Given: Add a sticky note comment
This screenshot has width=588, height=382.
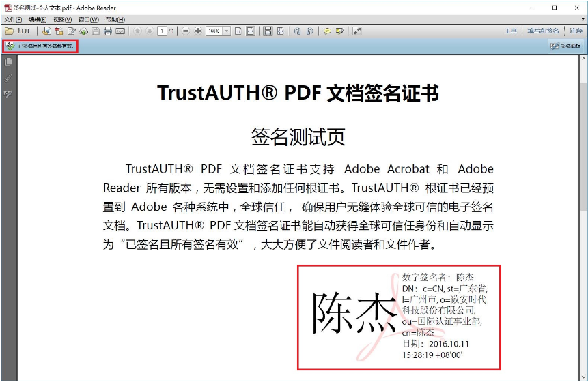Looking at the screenshot, I should [327, 31].
